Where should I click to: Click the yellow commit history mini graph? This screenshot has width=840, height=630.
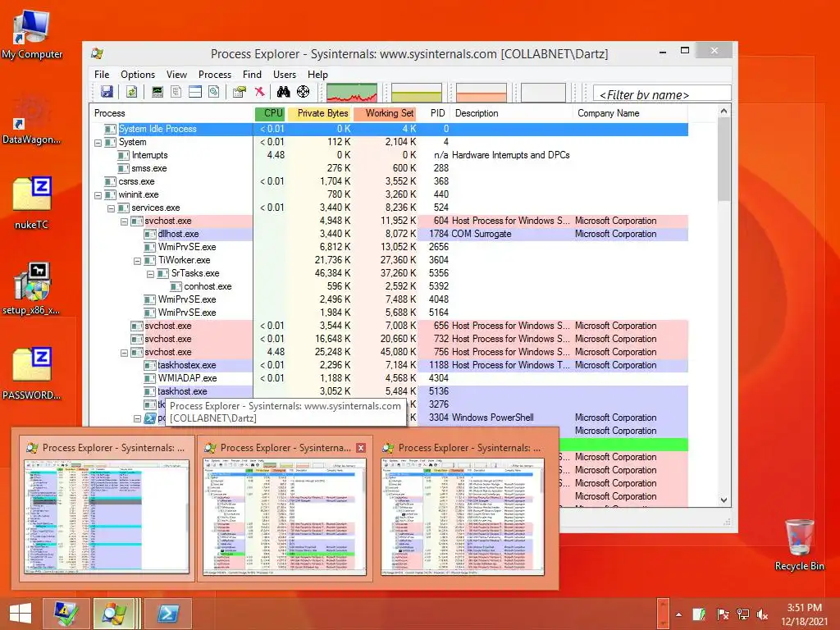point(416,93)
